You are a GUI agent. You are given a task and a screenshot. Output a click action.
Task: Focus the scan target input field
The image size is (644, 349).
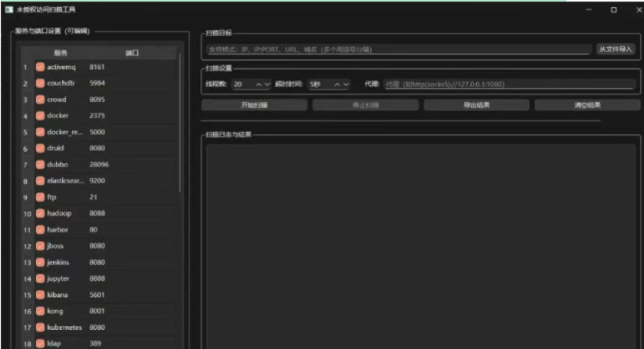[399, 49]
